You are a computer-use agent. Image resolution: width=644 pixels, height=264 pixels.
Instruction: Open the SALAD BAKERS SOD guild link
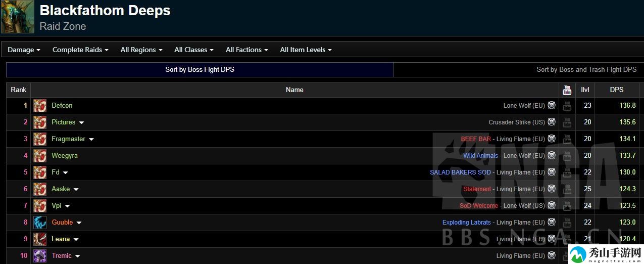pos(460,172)
